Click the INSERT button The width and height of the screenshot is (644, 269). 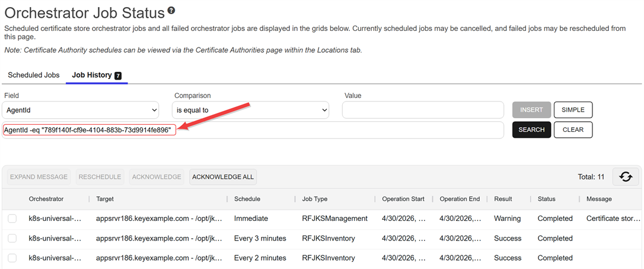coord(531,110)
